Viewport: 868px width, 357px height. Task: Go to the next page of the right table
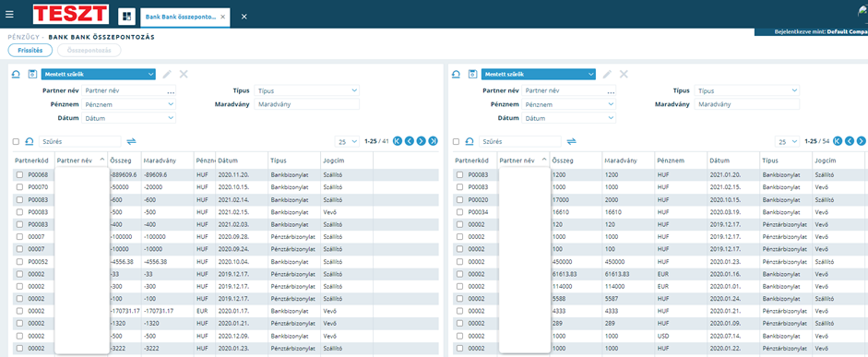(862, 141)
